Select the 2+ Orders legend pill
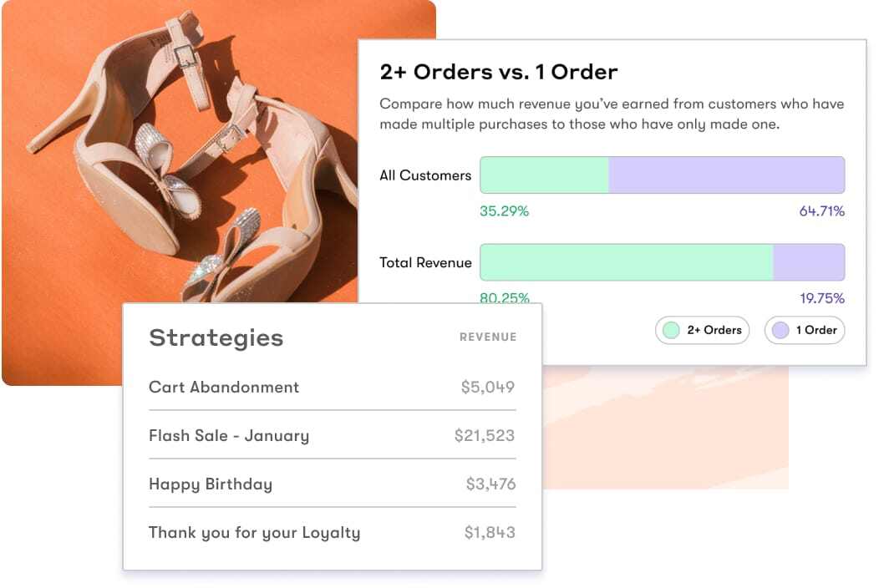The width and height of the screenshot is (879, 588). click(702, 331)
